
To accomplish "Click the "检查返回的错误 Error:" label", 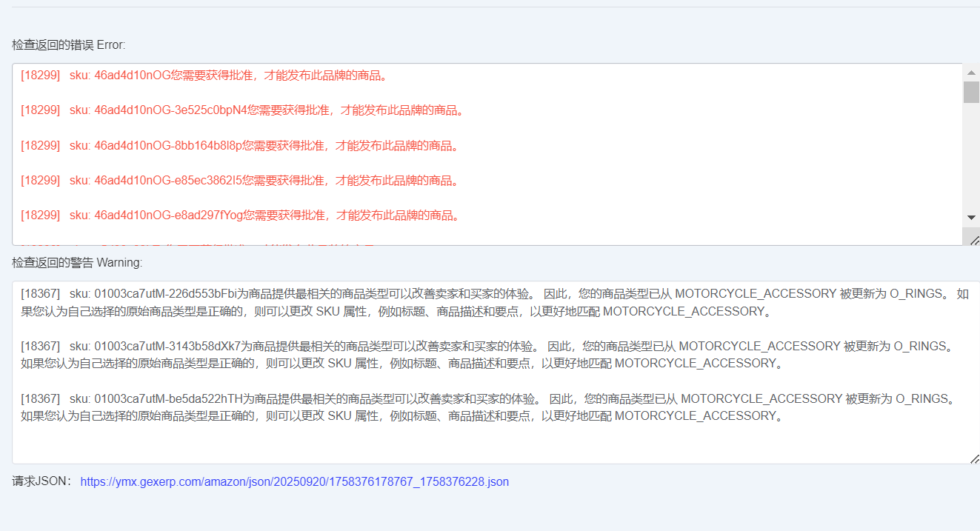I will [x=69, y=45].
